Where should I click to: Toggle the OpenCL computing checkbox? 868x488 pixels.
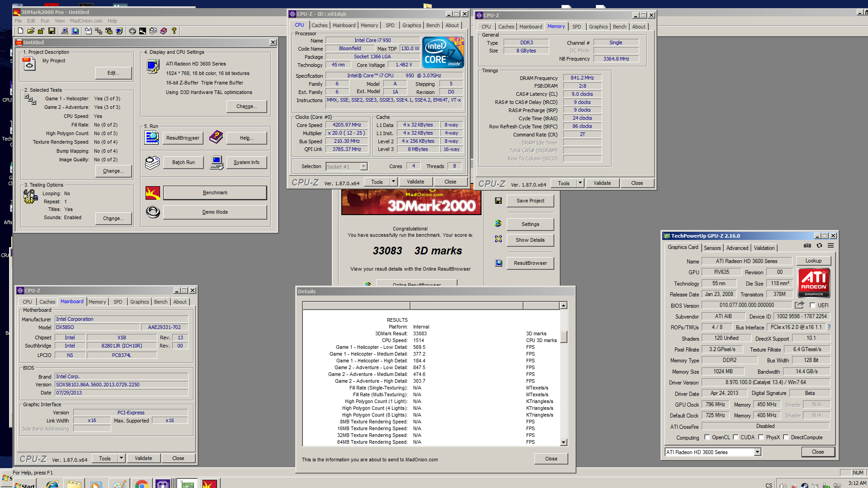click(707, 437)
